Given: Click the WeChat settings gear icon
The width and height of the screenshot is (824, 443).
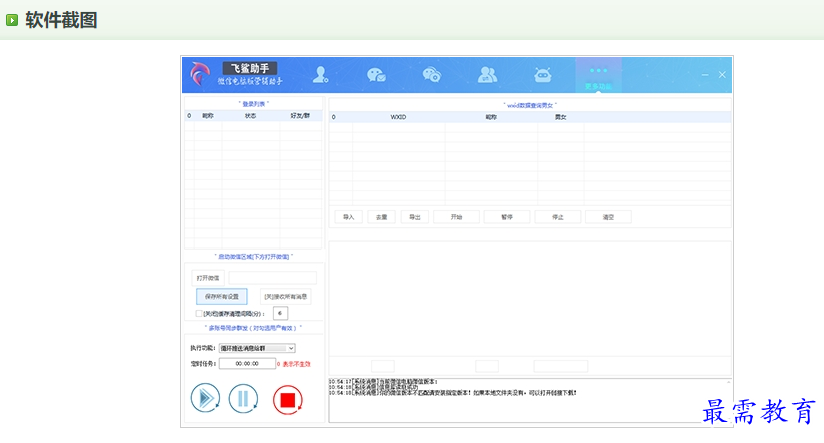Looking at the screenshot, I should [x=431, y=74].
